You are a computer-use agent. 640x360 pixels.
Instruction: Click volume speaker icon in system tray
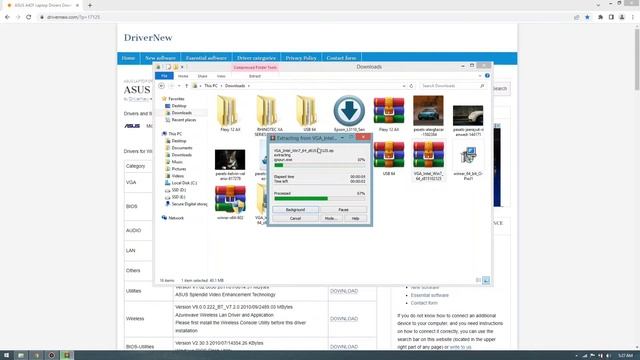609,356
